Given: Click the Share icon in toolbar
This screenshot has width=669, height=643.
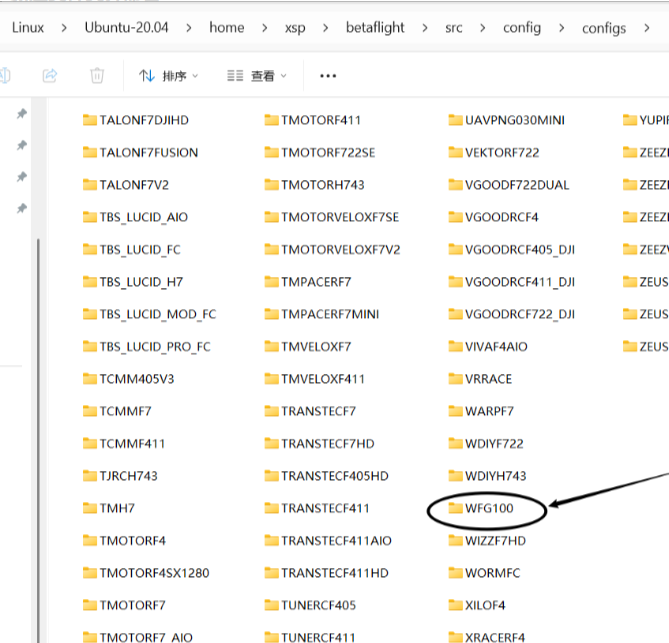Looking at the screenshot, I should 50,75.
